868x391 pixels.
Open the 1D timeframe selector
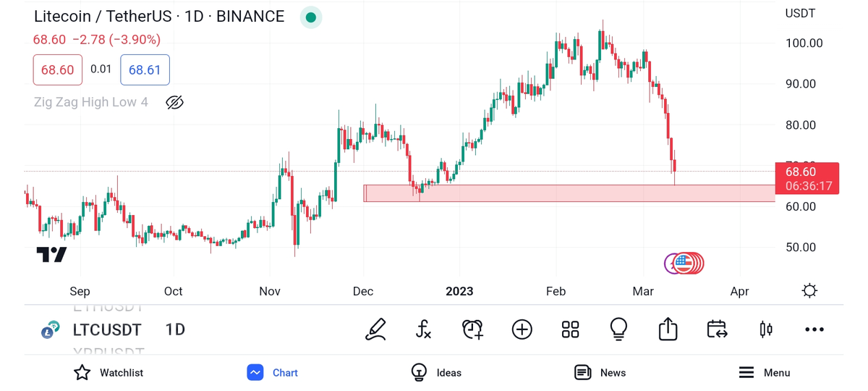175,330
